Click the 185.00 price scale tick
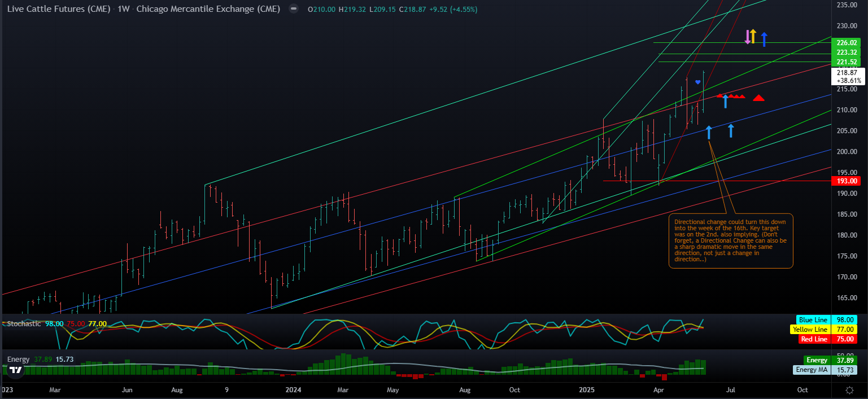 tap(847, 214)
